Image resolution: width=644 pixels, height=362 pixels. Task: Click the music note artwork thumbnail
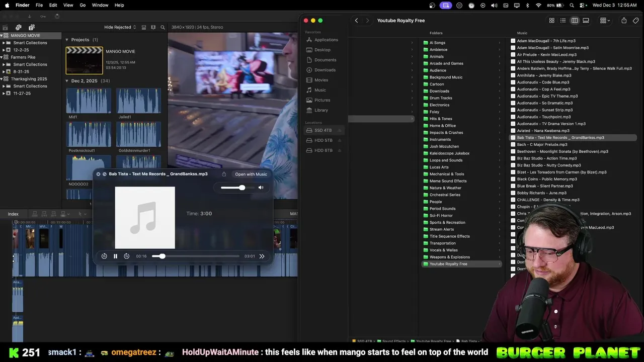pos(145,218)
